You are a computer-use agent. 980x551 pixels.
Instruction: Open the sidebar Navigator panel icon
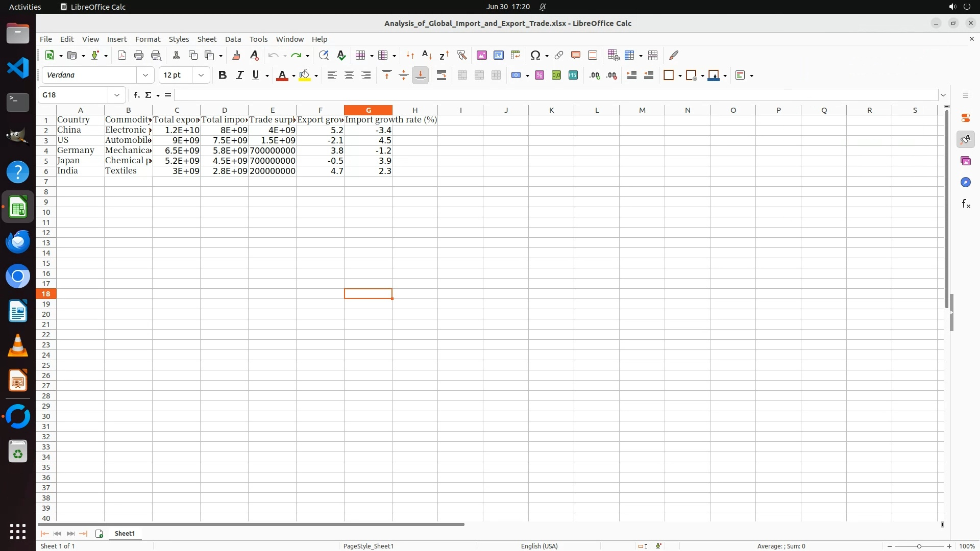click(x=965, y=183)
